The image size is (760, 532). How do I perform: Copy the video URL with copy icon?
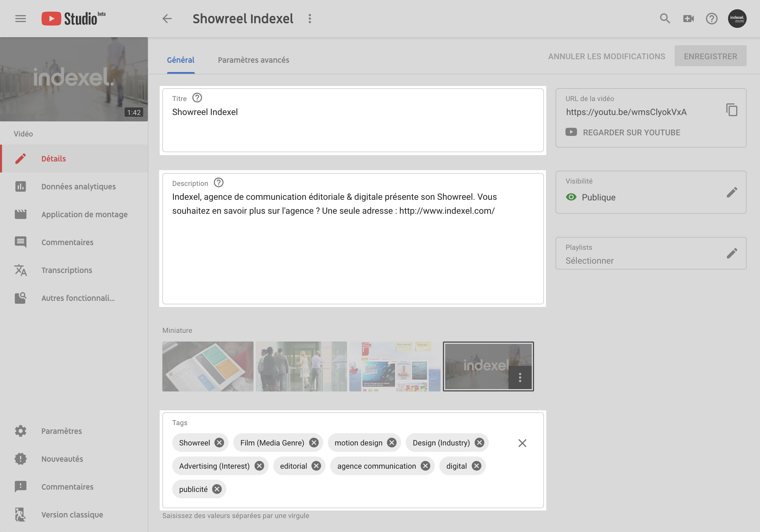click(x=732, y=109)
